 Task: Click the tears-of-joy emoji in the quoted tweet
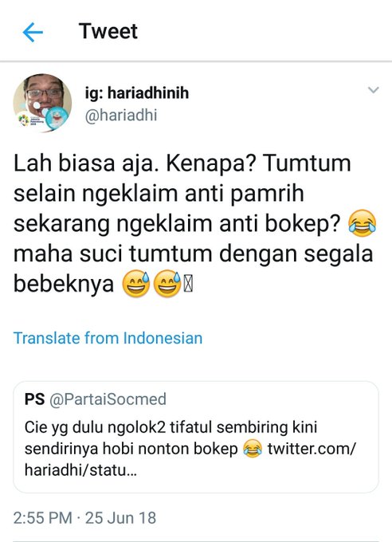tap(253, 449)
